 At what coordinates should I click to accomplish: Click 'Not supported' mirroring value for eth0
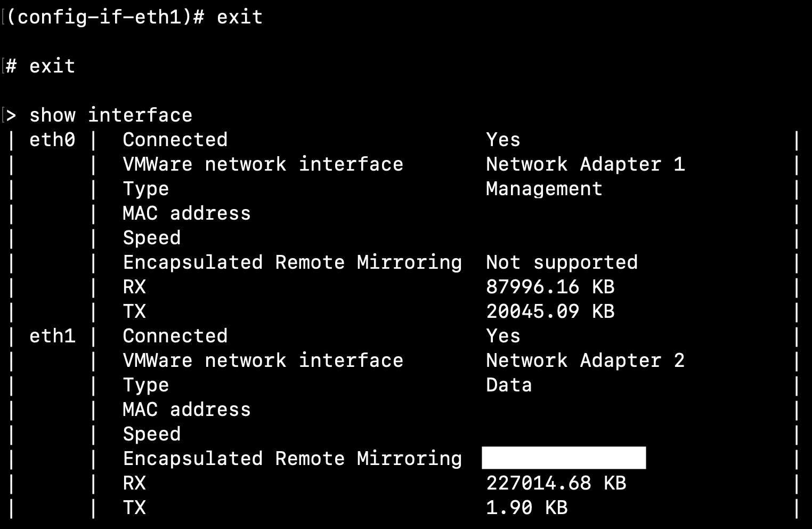tap(562, 262)
